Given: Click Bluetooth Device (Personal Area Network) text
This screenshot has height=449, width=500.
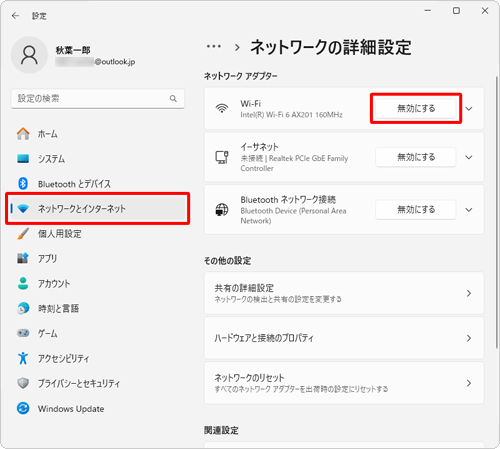Looking at the screenshot, I should (293, 216).
